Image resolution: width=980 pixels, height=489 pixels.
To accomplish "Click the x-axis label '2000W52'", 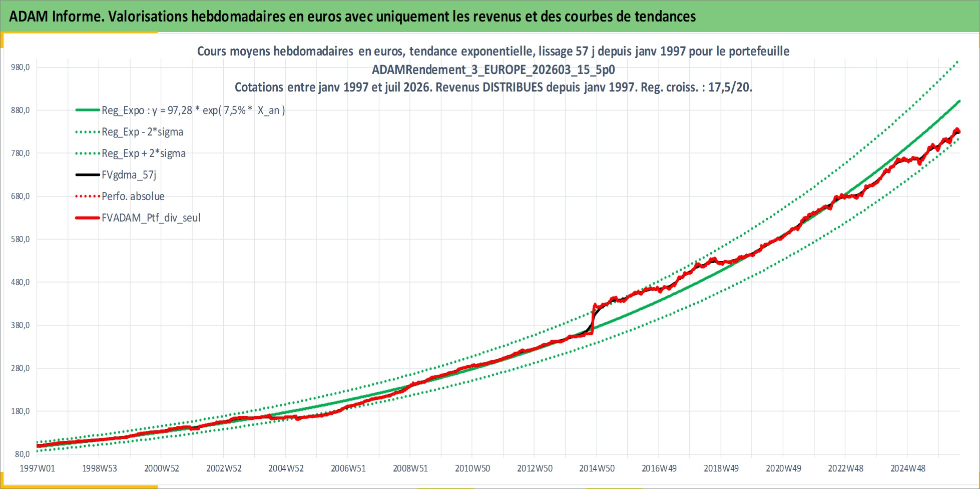I will pyautogui.click(x=162, y=468).
